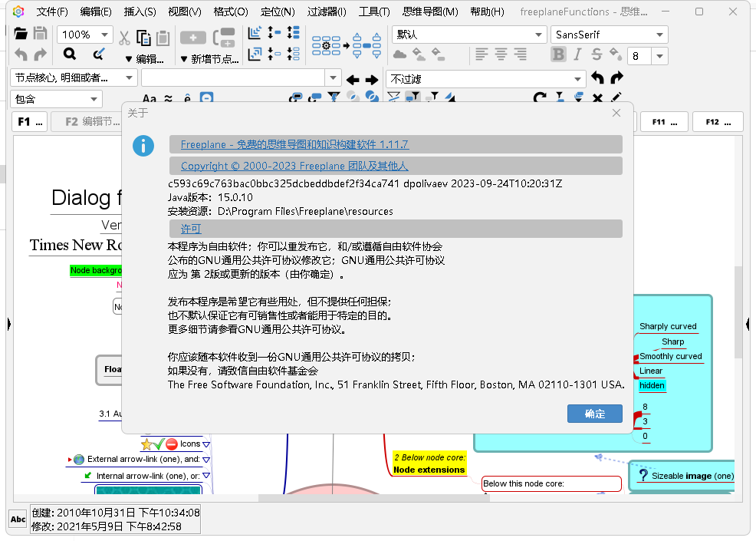This screenshot has width=756, height=541.
Task: Click the 确定 button in About dialog
Action: [x=594, y=414]
